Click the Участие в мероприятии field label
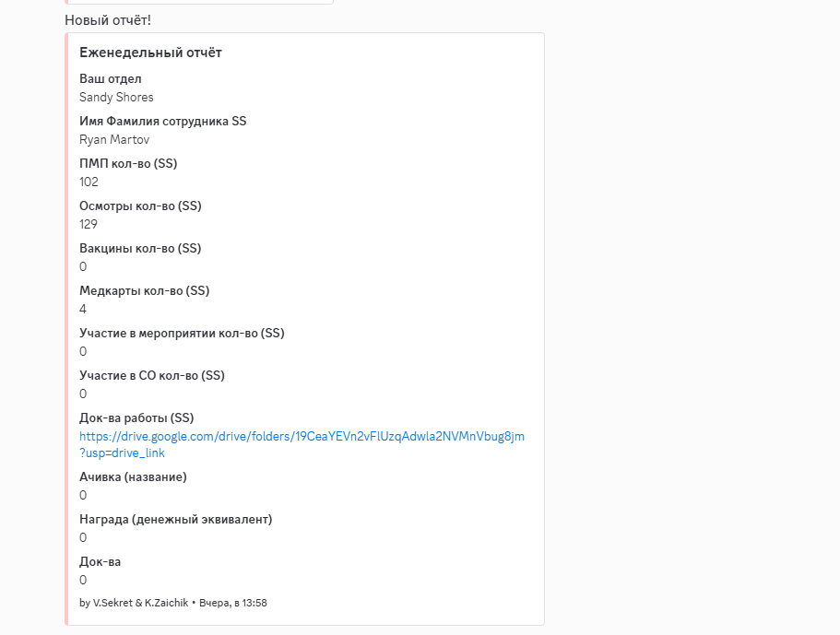The height and width of the screenshot is (635, 840). click(x=182, y=333)
